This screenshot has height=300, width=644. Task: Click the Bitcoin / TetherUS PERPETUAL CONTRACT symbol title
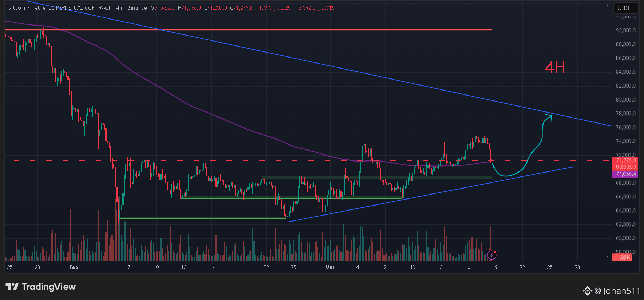tap(59, 8)
